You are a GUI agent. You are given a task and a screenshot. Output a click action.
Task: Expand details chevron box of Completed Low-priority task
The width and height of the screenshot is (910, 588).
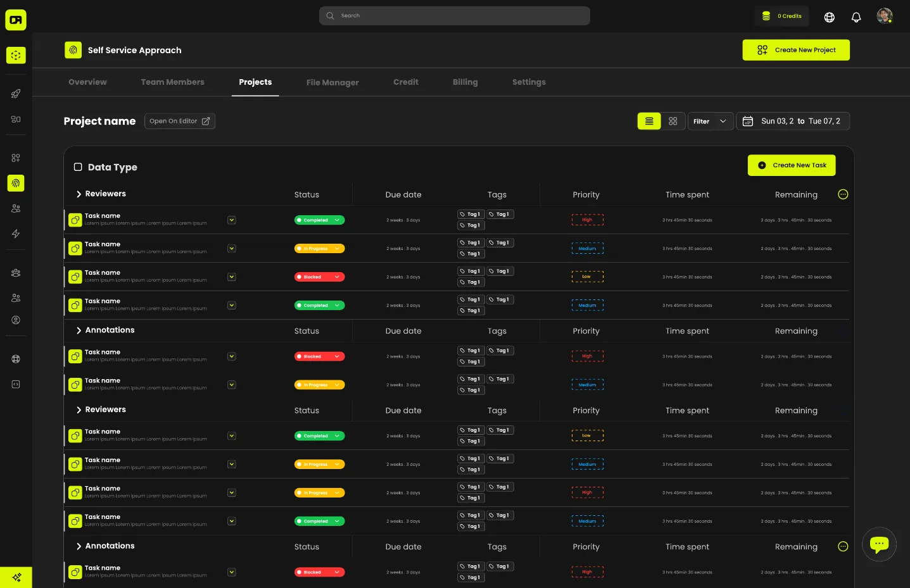point(232,435)
